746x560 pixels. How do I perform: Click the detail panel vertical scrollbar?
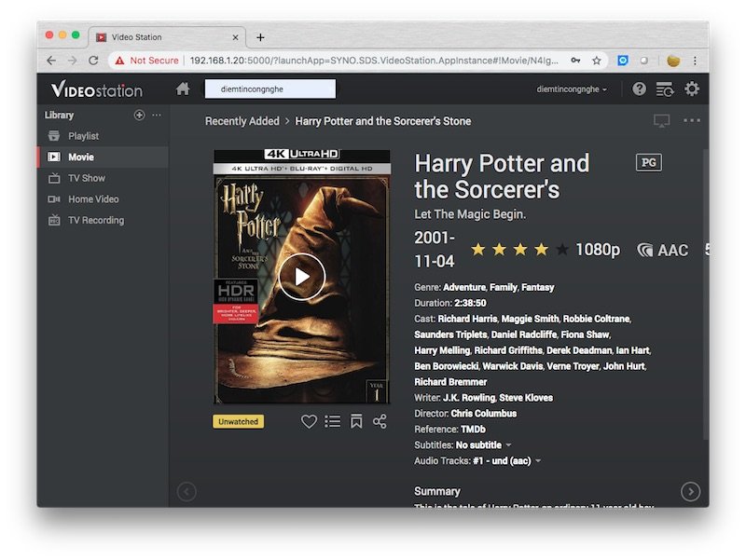point(706,294)
